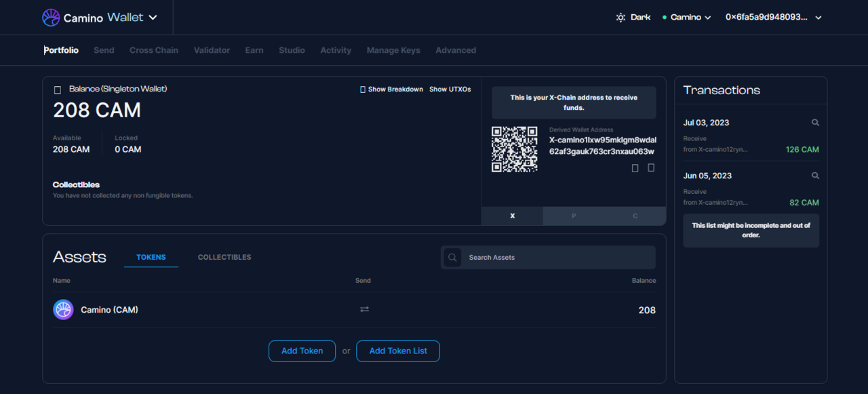
Task: Open the Validator tab
Action: pyautogui.click(x=212, y=50)
